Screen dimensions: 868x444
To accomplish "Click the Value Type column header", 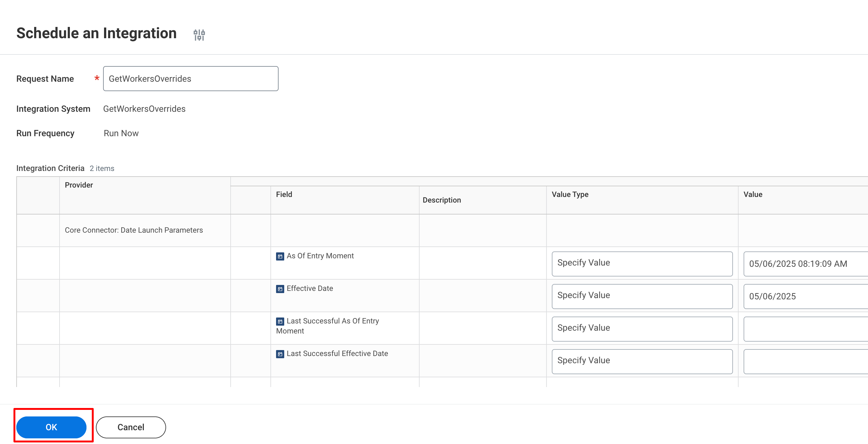I will pyautogui.click(x=570, y=194).
